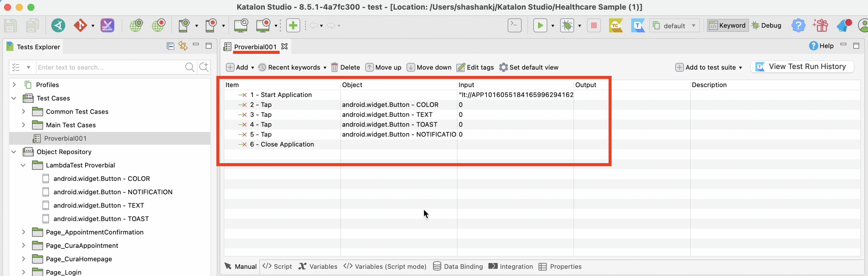868x276 pixels.
Task: Click the Move down button
Action: click(x=429, y=67)
